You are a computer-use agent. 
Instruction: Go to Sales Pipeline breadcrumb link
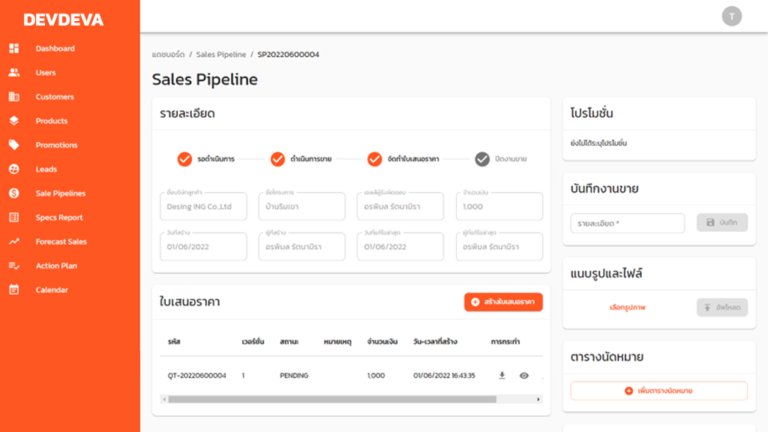click(x=221, y=54)
